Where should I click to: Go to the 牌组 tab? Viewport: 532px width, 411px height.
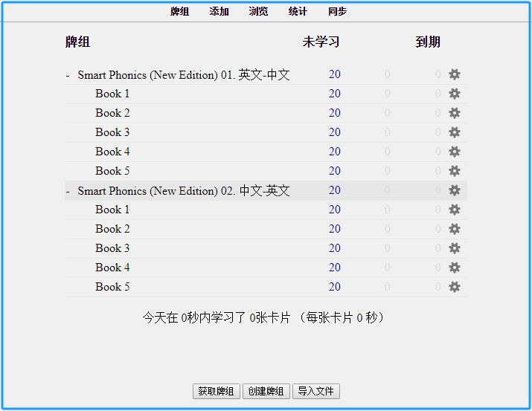pyautogui.click(x=179, y=12)
